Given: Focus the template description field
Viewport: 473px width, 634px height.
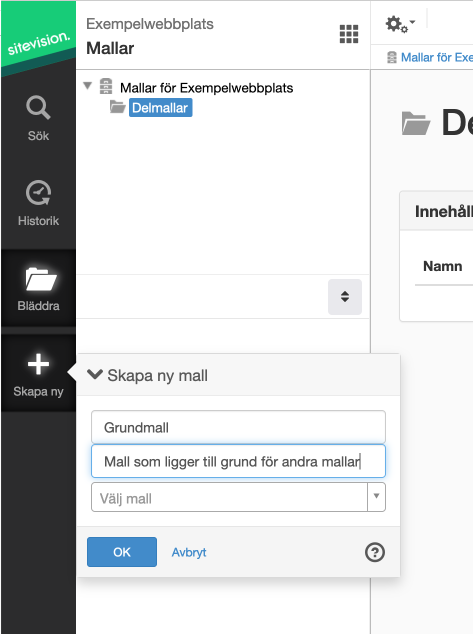Looking at the screenshot, I should [x=238, y=461].
